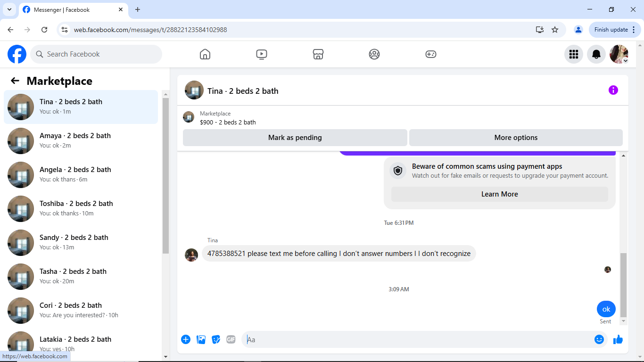The image size is (644, 362).
Task: Click the sent "ok" message bubble
Action: point(606,309)
